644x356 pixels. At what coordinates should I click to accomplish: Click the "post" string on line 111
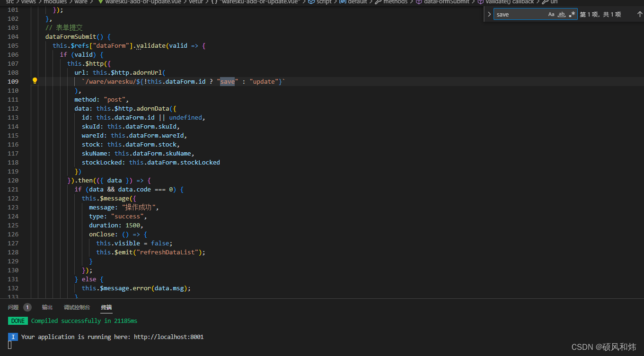click(115, 99)
